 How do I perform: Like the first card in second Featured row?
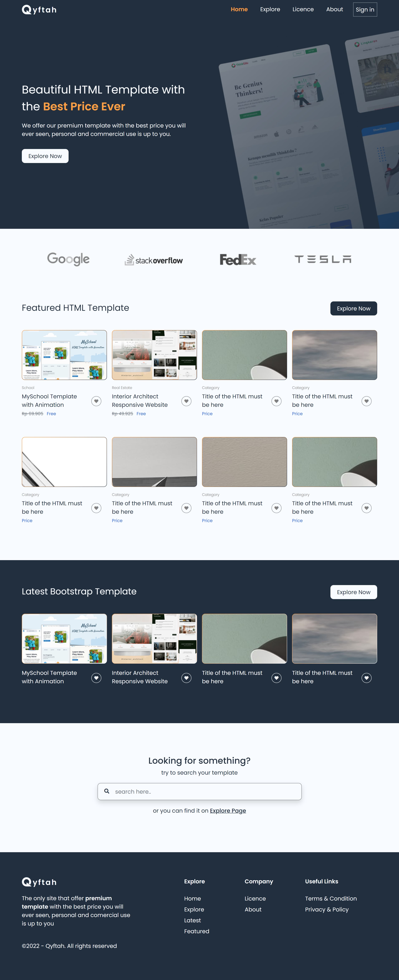point(96,508)
